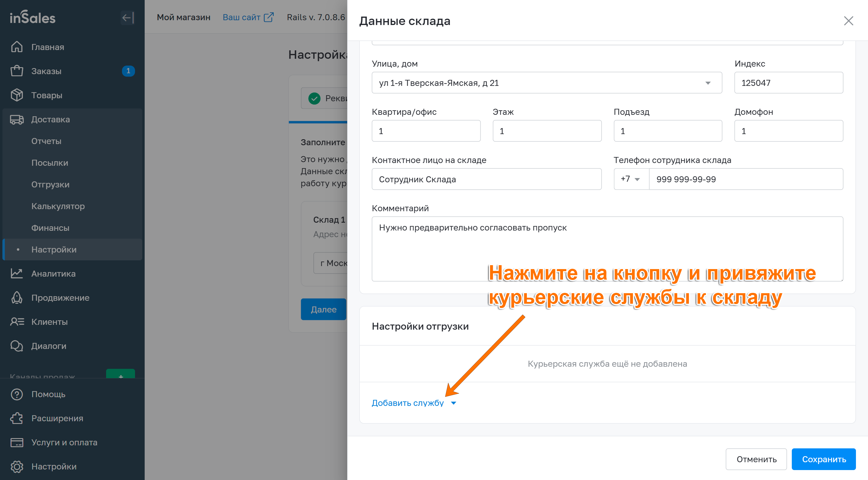Open the +7 phone country code dropdown
Screen dimensions: 868x480
tap(631, 179)
